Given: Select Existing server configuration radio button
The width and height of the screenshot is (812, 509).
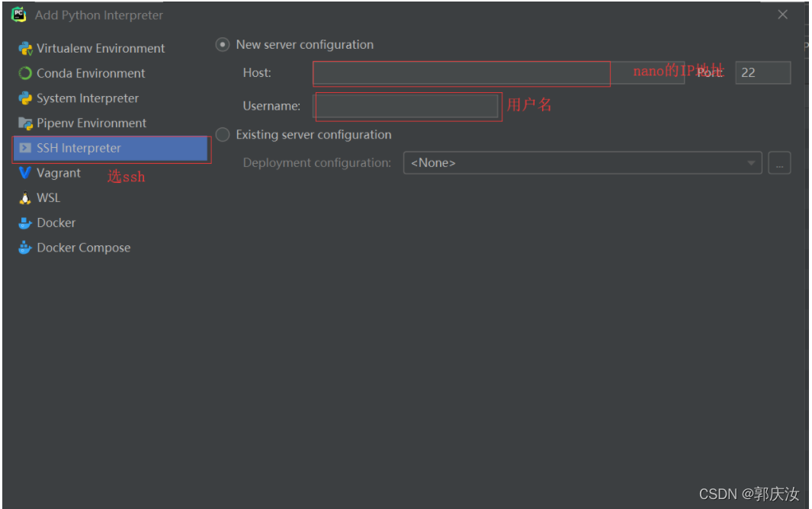Looking at the screenshot, I should tap(223, 135).
